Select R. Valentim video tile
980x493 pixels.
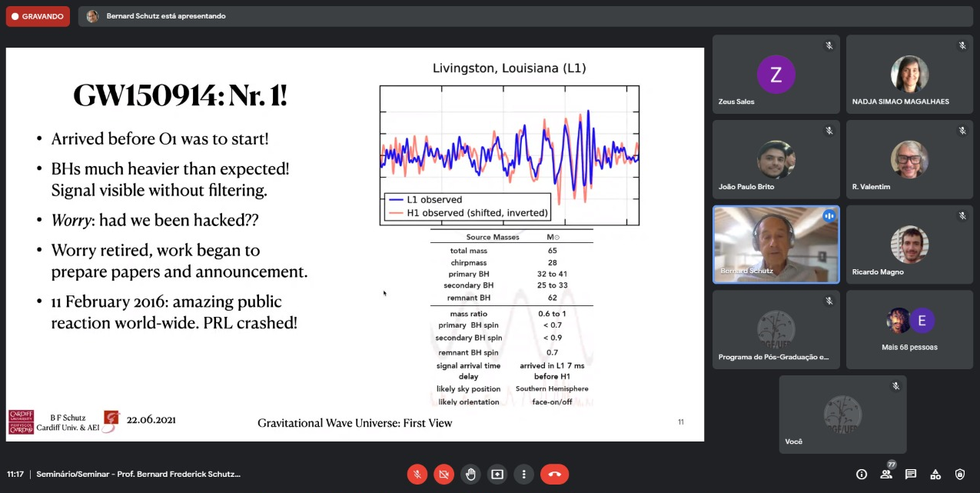(909, 159)
